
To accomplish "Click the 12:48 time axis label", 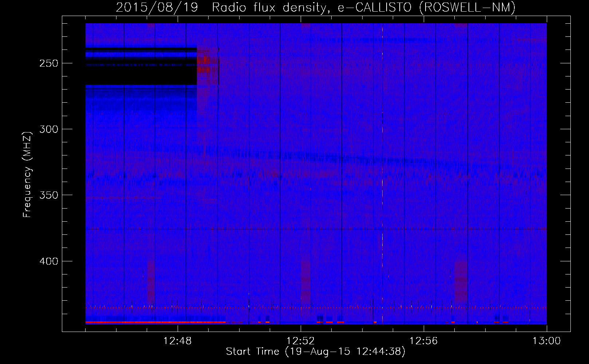I will coord(178,341).
